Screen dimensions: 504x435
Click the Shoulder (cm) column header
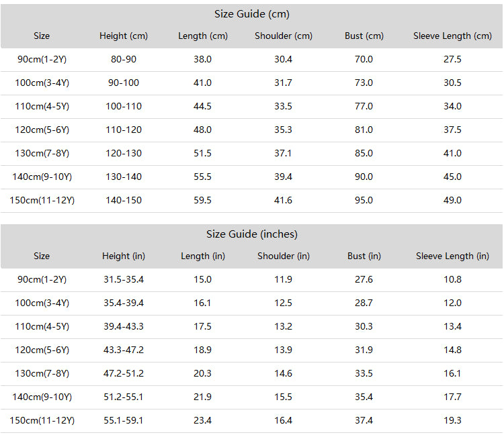(x=283, y=36)
